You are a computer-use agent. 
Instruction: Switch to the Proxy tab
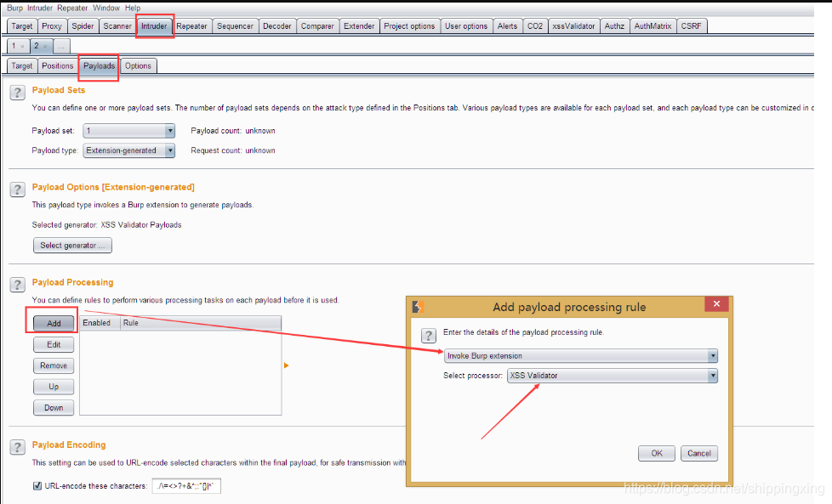(52, 26)
